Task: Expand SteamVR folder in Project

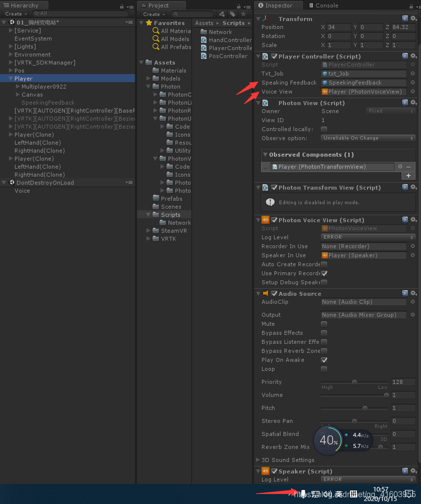Action: (148, 230)
